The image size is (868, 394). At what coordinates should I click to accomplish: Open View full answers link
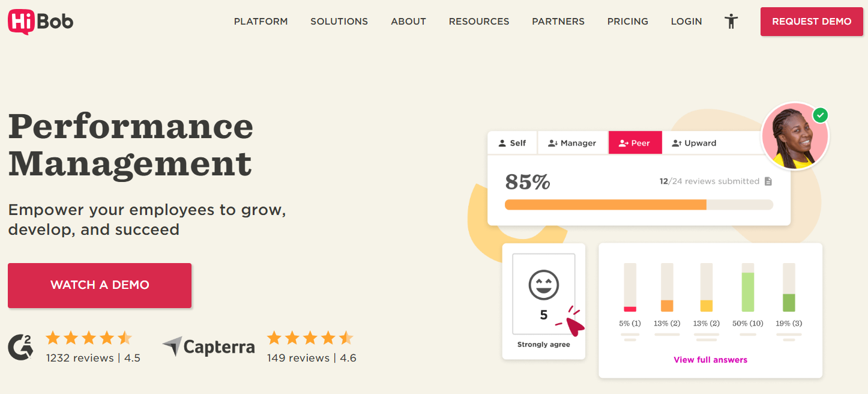point(710,359)
